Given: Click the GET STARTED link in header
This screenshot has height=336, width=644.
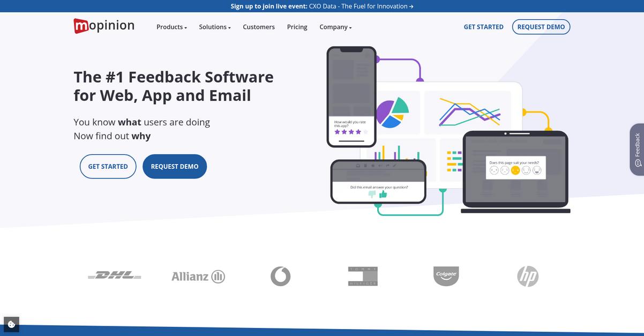Looking at the screenshot, I should pos(484,27).
